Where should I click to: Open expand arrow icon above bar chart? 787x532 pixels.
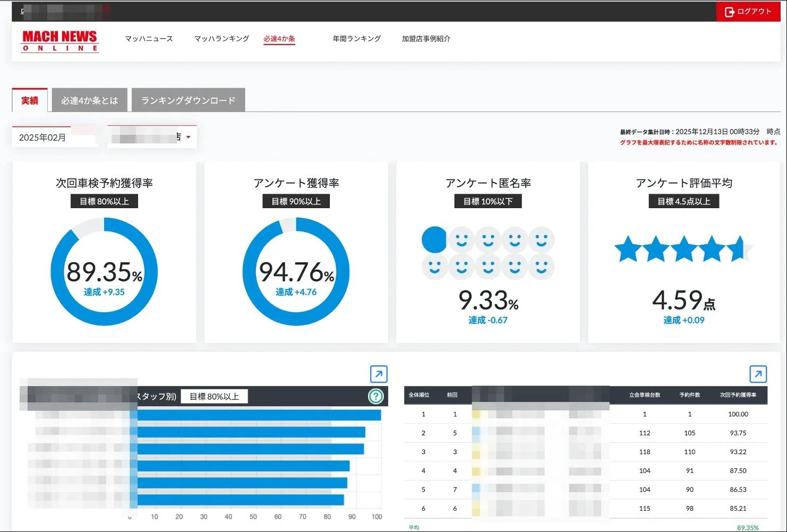click(379, 374)
